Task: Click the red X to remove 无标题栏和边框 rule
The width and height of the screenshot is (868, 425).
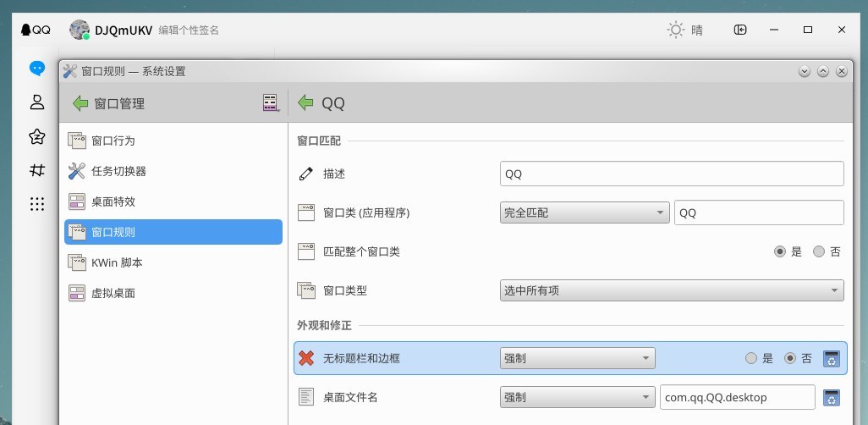Action: 306,358
